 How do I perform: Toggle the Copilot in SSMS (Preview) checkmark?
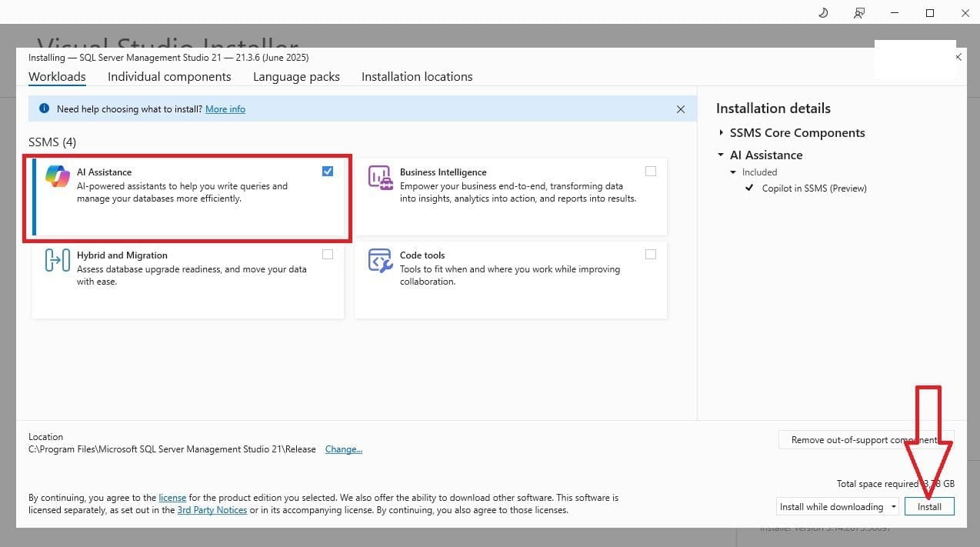(x=749, y=188)
